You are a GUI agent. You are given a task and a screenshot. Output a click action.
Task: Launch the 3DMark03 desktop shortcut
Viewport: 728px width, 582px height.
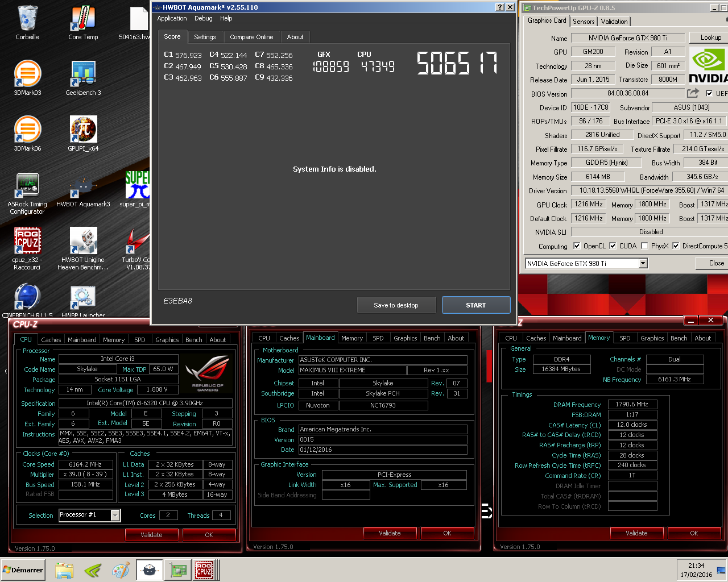pyautogui.click(x=27, y=78)
